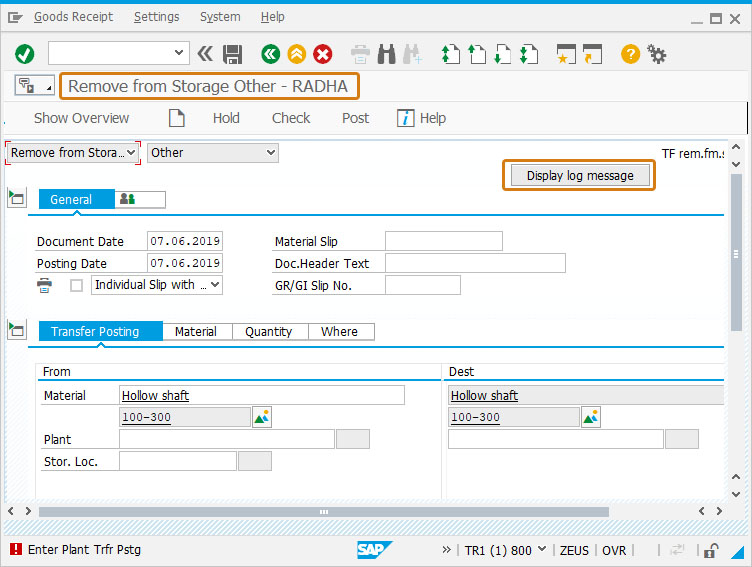Click the Posting Date field
The width and height of the screenshot is (752, 567).
coord(185,263)
